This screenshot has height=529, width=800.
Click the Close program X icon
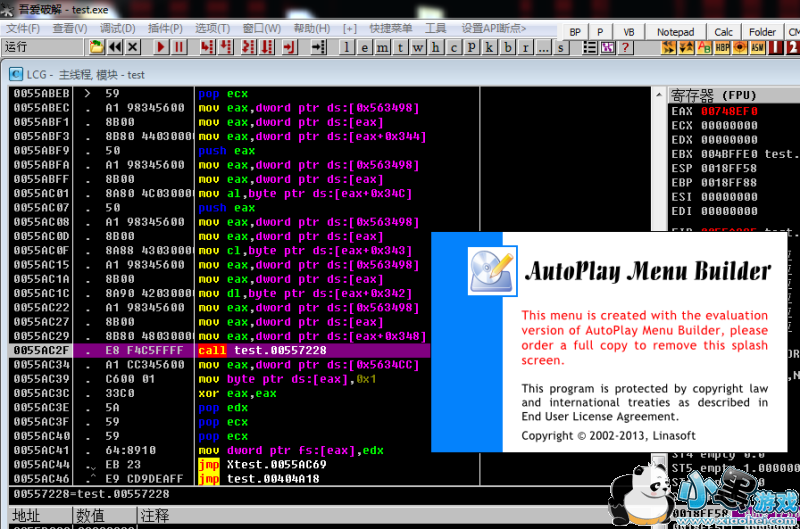[x=133, y=47]
